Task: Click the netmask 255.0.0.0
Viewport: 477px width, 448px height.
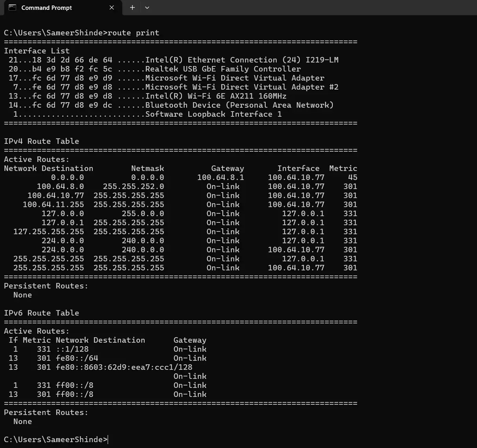Action: click(x=143, y=213)
